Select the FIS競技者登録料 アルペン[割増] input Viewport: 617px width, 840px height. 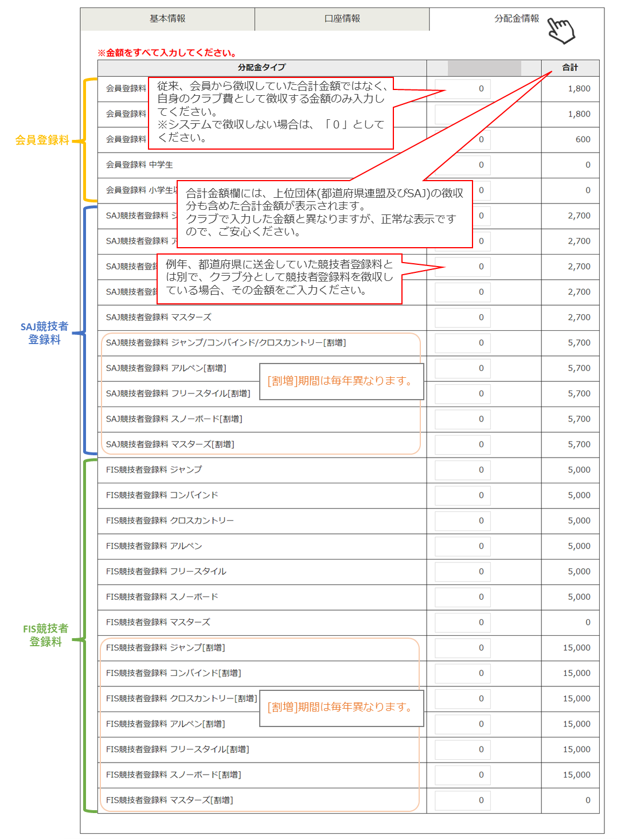pos(463,724)
